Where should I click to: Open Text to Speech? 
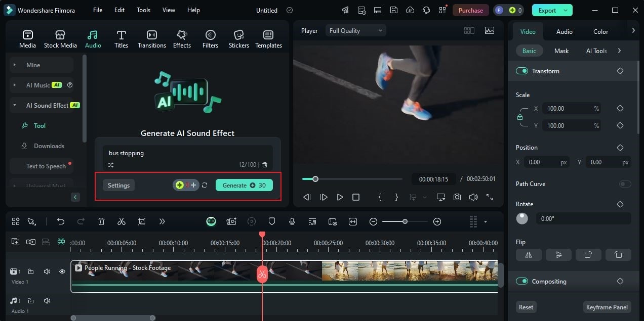pos(46,166)
